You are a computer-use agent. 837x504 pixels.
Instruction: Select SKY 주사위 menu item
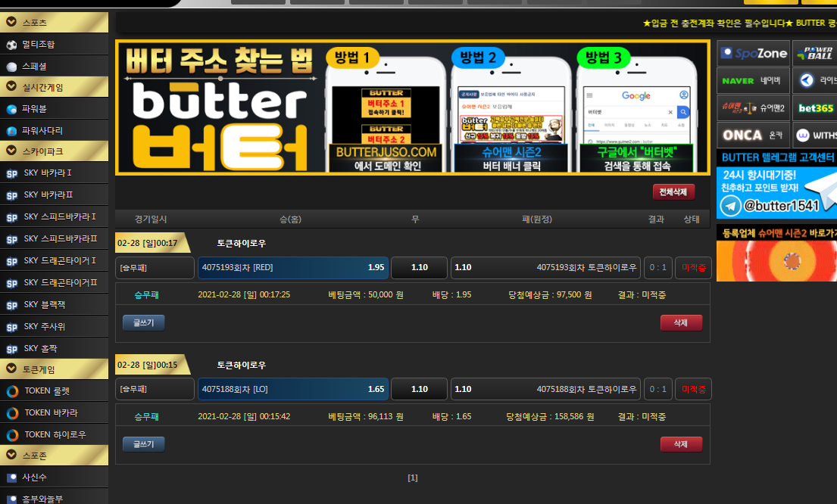[44, 326]
